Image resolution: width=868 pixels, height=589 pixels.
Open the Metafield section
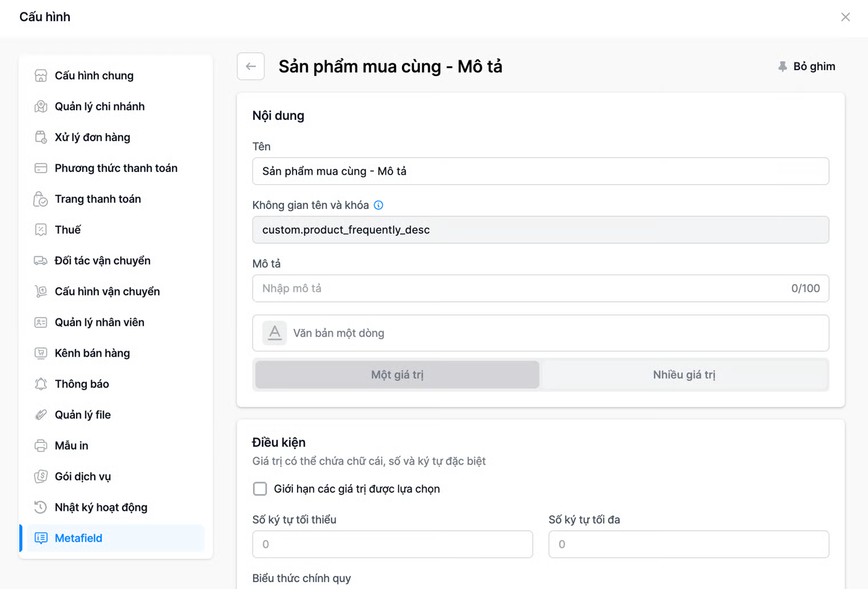click(x=79, y=538)
